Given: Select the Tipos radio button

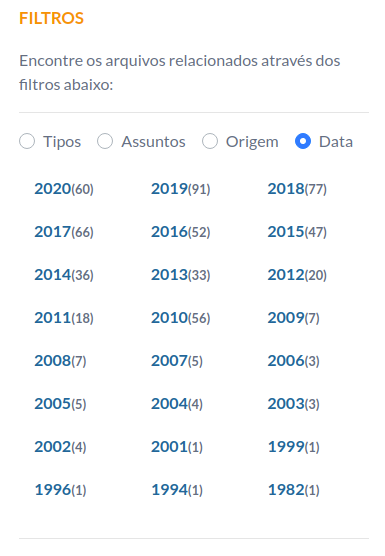Looking at the screenshot, I should [x=27, y=141].
